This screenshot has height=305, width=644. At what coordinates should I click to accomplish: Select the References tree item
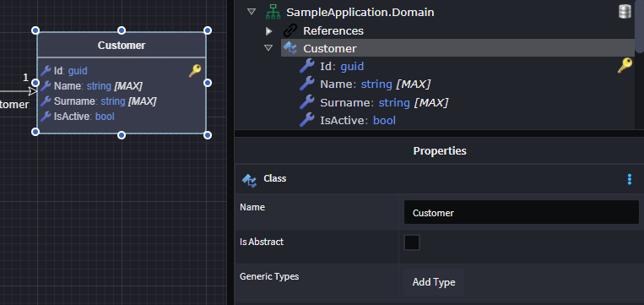coord(333,30)
